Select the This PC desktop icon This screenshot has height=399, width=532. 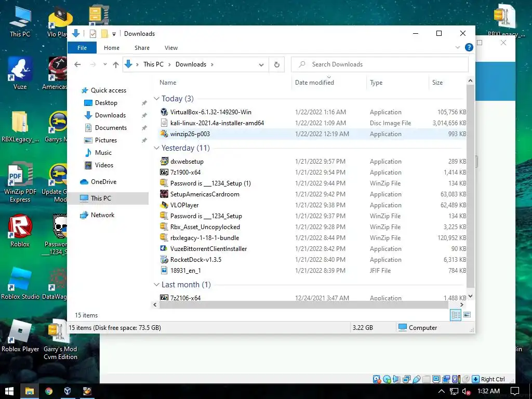click(x=20, y=21)
